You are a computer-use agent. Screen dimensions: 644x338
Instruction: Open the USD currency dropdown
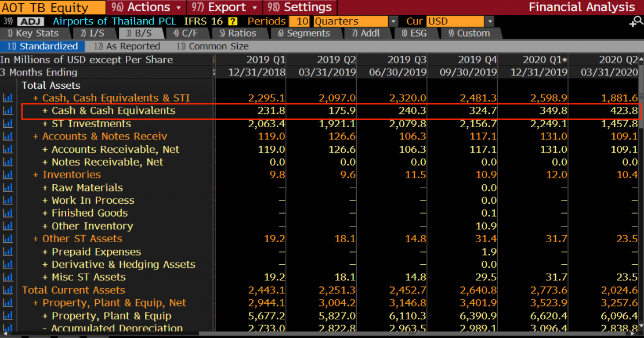(490, 21)
